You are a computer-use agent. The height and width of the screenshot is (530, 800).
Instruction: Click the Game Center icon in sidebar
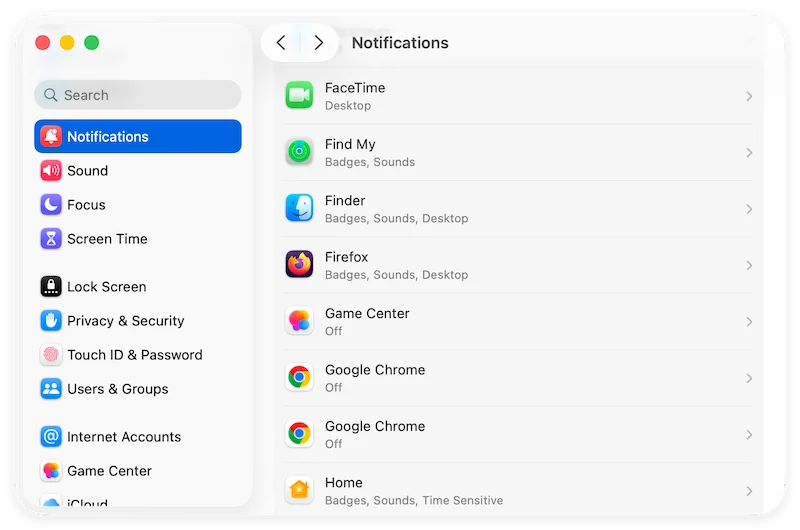pyautogui.click(x=51, y=471)
